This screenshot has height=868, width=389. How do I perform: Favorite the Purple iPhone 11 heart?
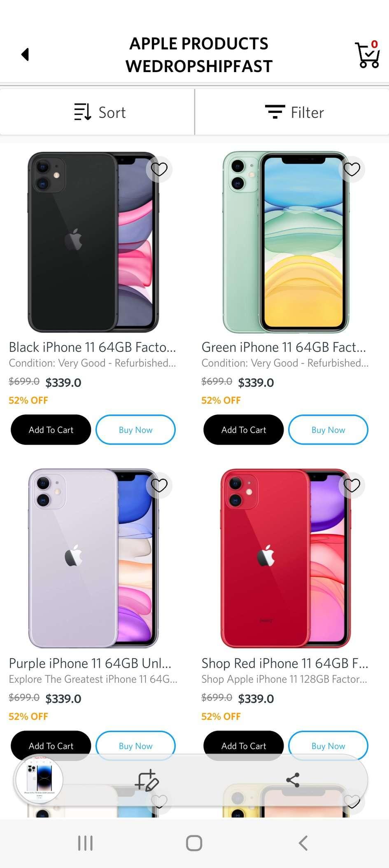159,485
